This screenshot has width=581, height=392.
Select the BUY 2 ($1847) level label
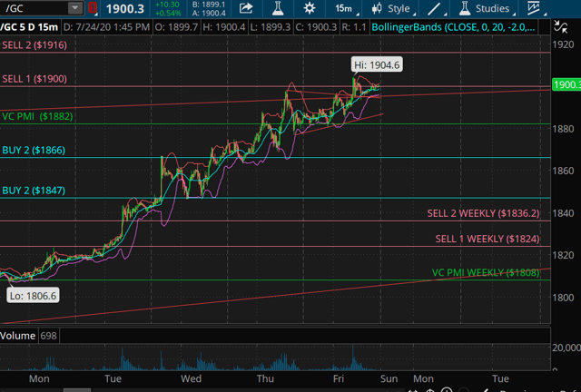point(34,191)
